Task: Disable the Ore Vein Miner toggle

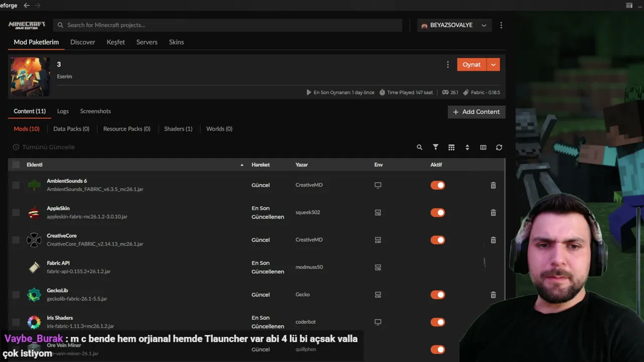Action: coord(438,349)
